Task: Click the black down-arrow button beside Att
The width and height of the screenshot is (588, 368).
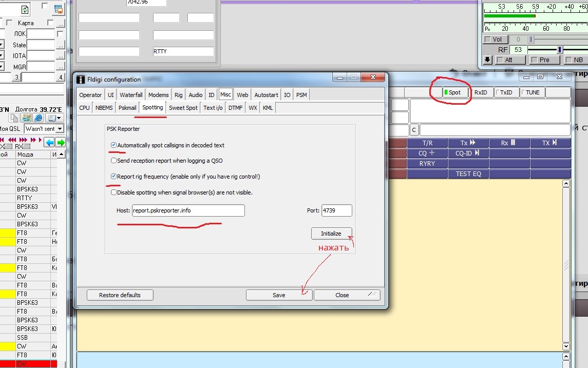Action: pyautogui.click(x=488, y=60)
